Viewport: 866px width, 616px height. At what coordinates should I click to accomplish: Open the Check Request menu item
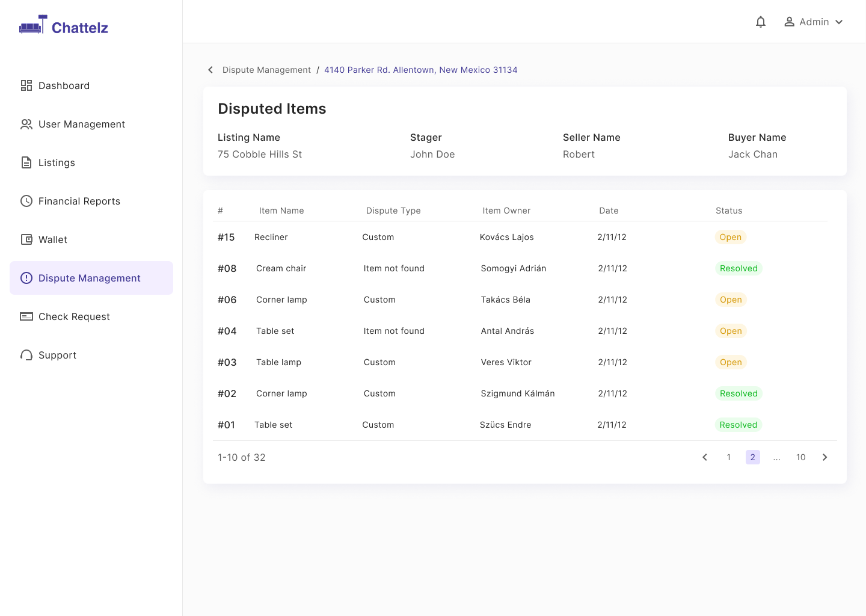point(91,316)
